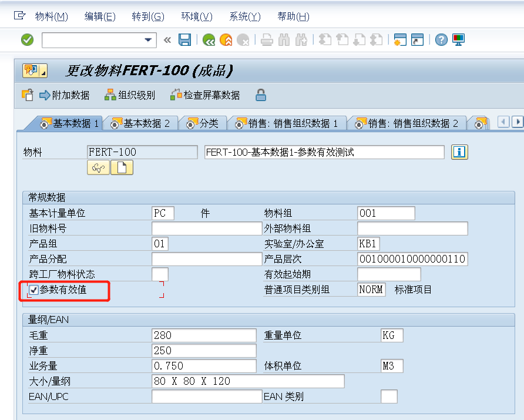Click the 附加数据 button
The height and width of the screenshot is (420, 524).
[65, 95]
